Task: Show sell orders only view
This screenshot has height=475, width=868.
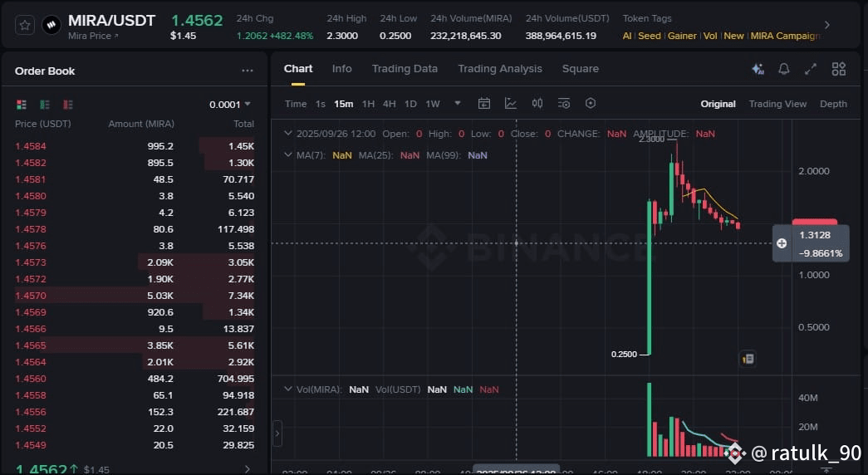Action: pos(68,105)
